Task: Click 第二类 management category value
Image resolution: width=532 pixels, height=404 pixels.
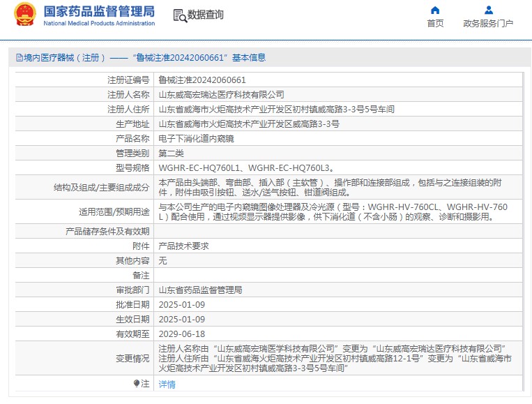Action: [171, 153]
